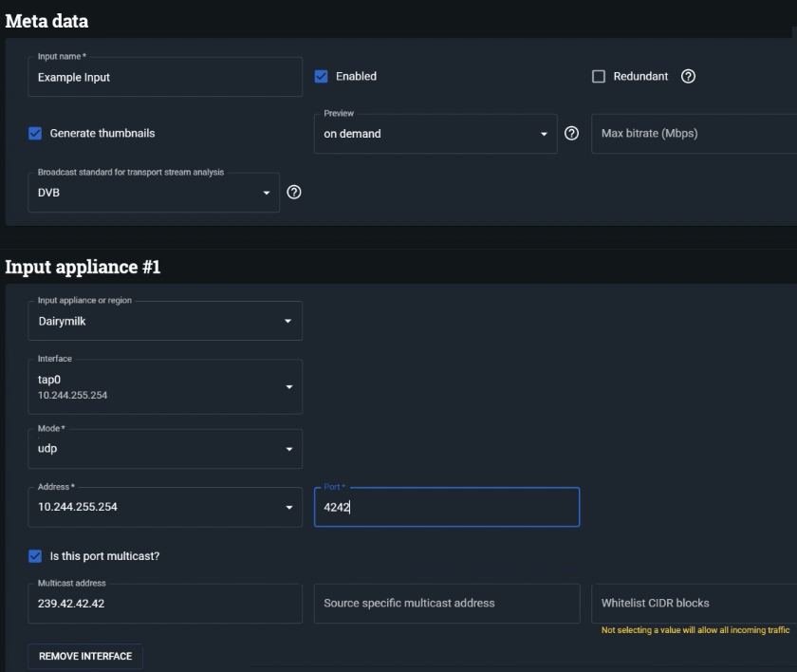The height and width of the screenshot is (672, 797).
Task: Open Input appliance or region dropdown
Action: tap(165, 322)
